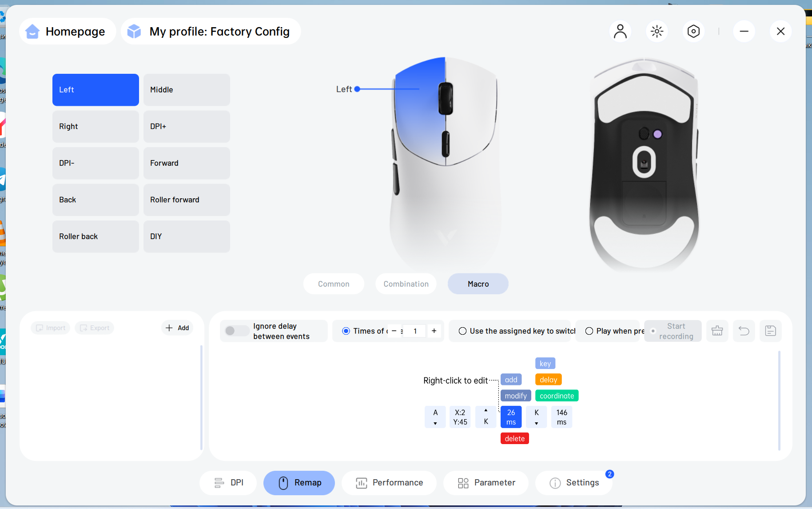Select Use the assigned key to switch
The image size is (812, 509).
462,331
